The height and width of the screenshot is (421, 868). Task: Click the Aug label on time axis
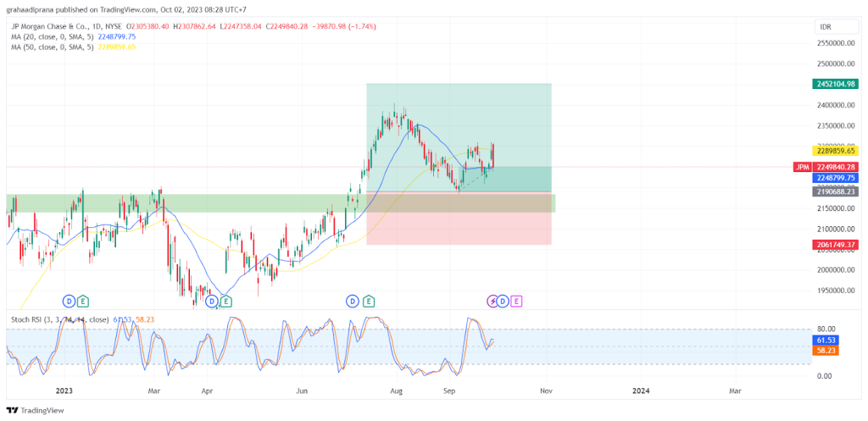[397, 391]
